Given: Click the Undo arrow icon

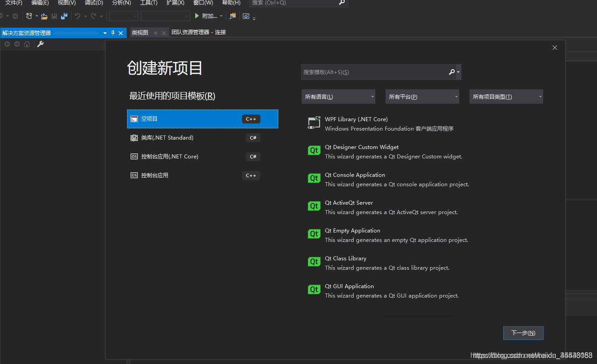Looking at the screenshot, I should point(78,16).
